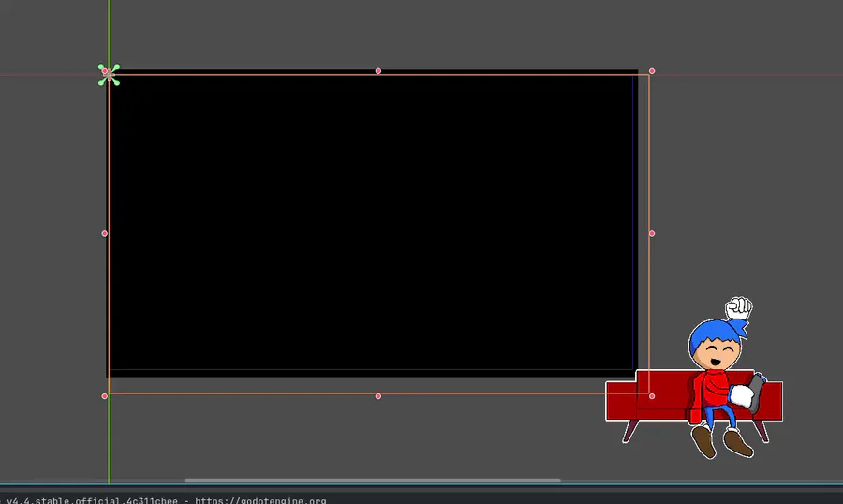Click the right-middle selection handle
This screenshot has height=504, width=843.
[x=652, y=233]
